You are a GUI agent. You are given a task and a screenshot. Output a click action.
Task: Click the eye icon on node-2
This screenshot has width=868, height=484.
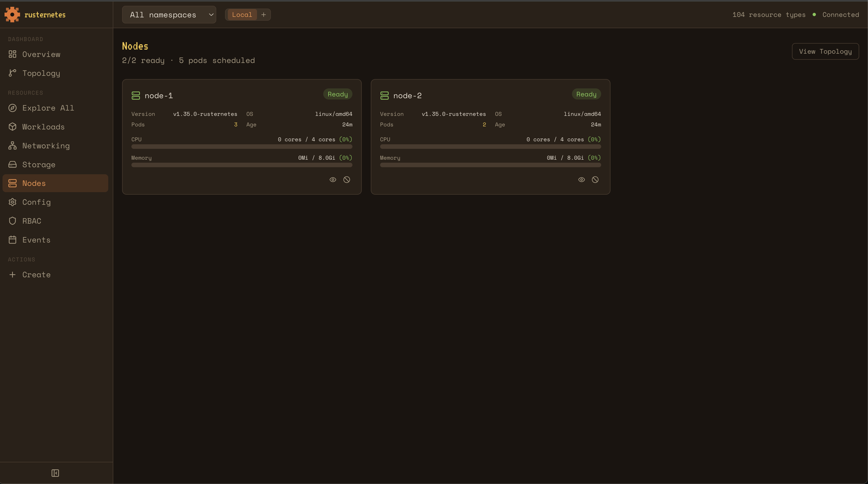581,180
